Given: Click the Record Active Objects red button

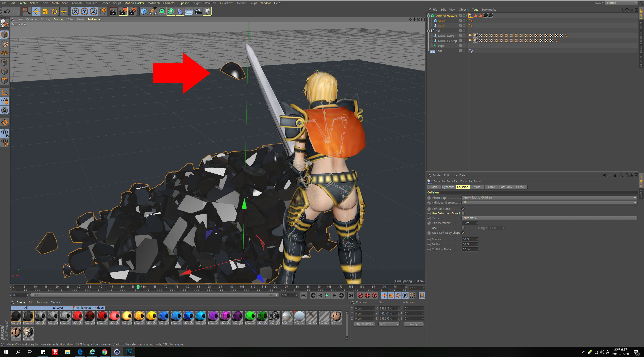Looking at the screenshot, I should point(360,295).
